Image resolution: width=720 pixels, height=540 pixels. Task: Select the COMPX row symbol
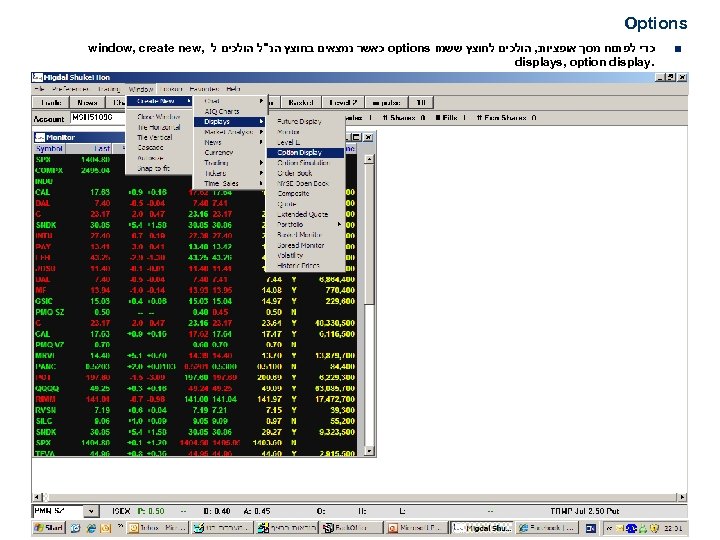pos(49,170)
